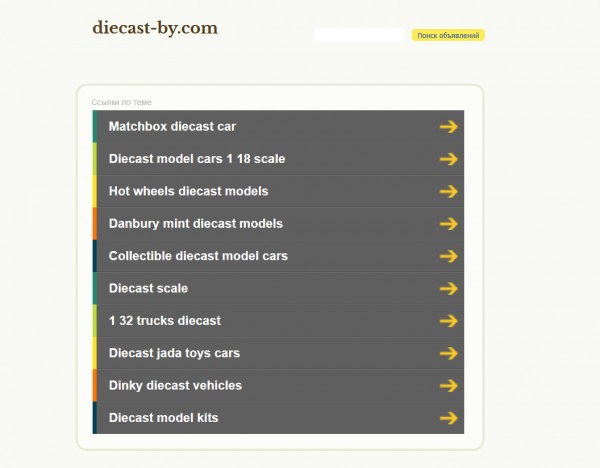Click the diecast-by.com site title
Image resolution: width=600 pixels, height=468 pixels.
click(155, 28)
